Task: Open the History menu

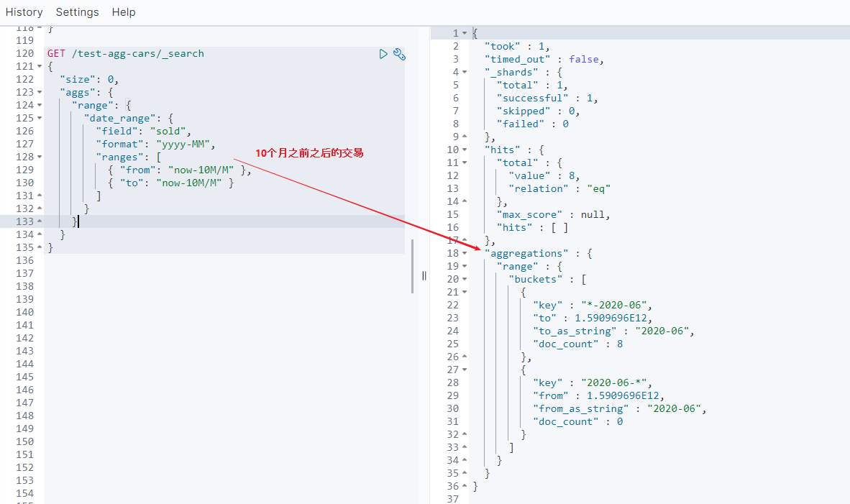Action: coord(24,12)
